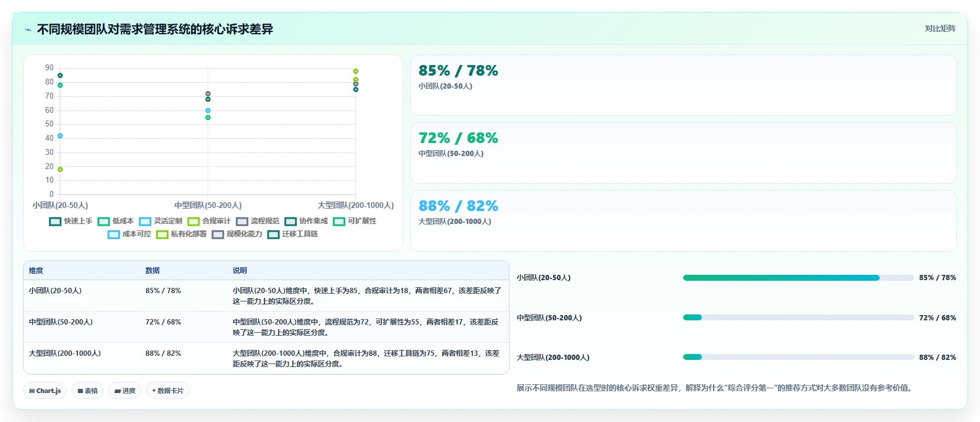This screenshot has width=980, height=422.
Task: Toggle the 快速上手 legend series
Action: coord(71,221)
